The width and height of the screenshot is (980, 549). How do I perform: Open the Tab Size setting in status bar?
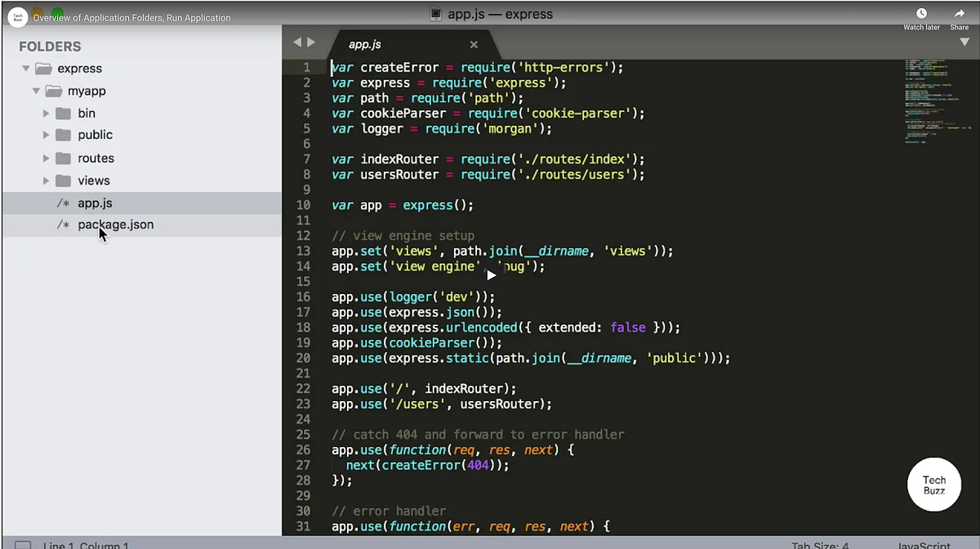point(821,545)
